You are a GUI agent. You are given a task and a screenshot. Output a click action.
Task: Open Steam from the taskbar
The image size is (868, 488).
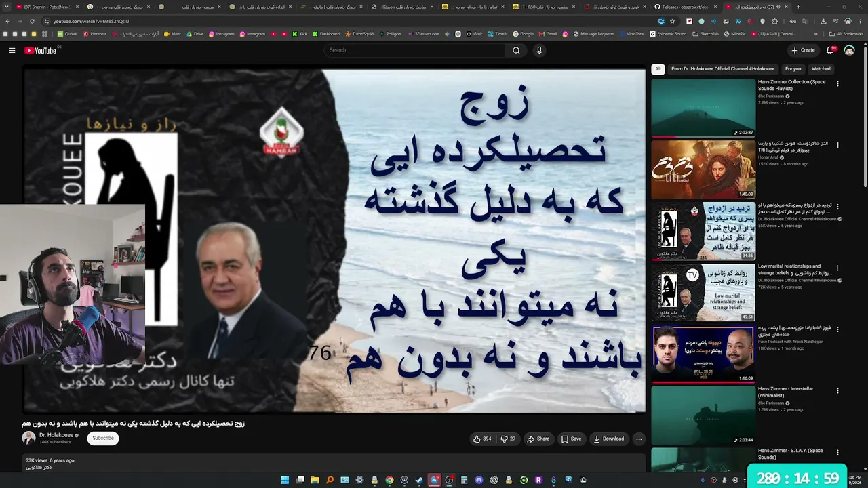pyautogui.click(x=419, y=480)
